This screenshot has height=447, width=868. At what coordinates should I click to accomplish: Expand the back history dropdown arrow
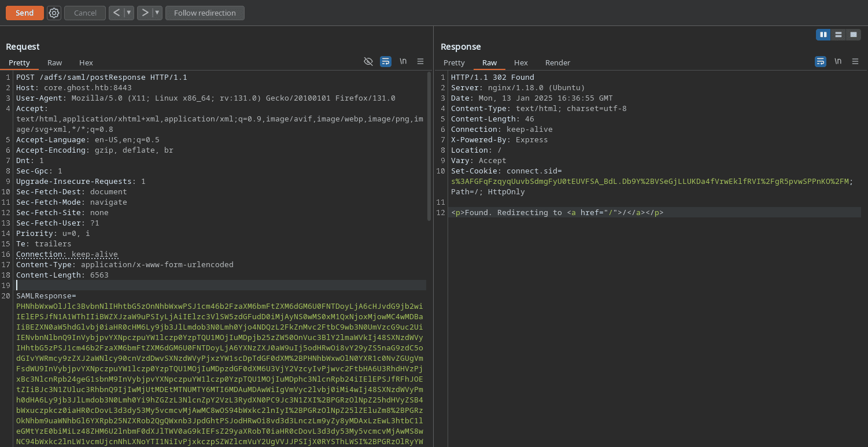128,13
